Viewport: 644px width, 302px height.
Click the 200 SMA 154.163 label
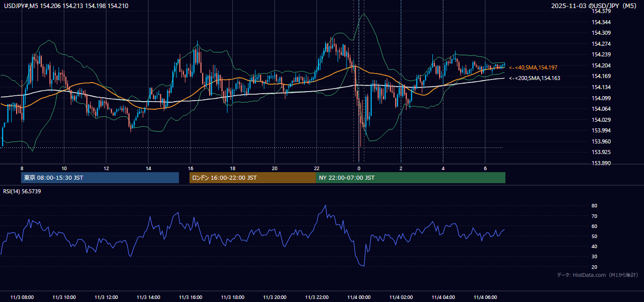pyautogui.click(x=534, y=78)
